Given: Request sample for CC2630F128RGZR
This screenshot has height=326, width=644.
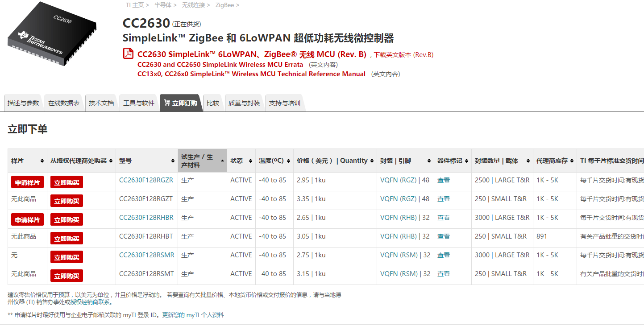Looking at the screenshot, I should pyautogui.click(x=28, y=182).
